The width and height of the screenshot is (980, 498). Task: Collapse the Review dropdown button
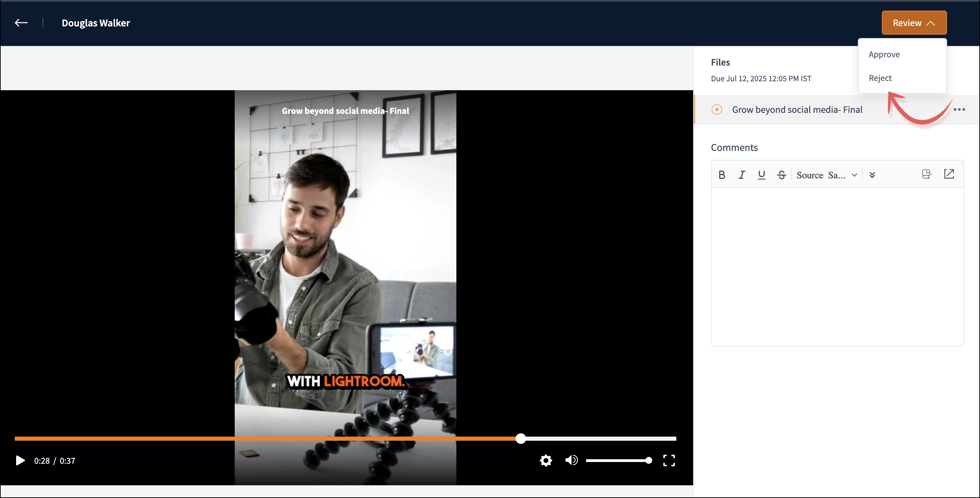[914, 23]
